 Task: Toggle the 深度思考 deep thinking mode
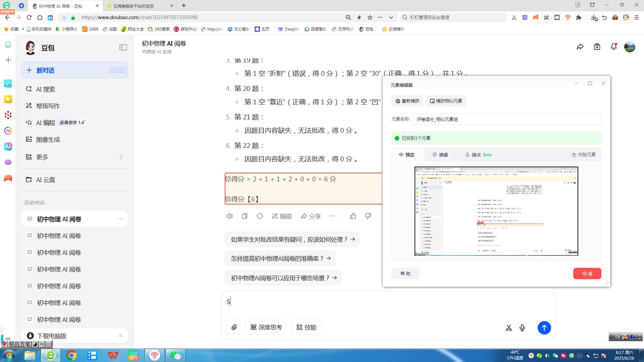coord(266,327)
